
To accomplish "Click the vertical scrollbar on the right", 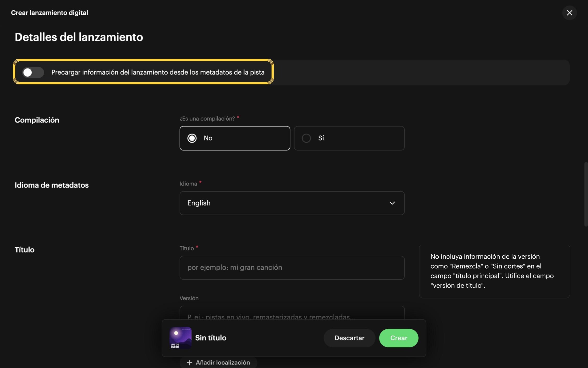I will (586, 194).
